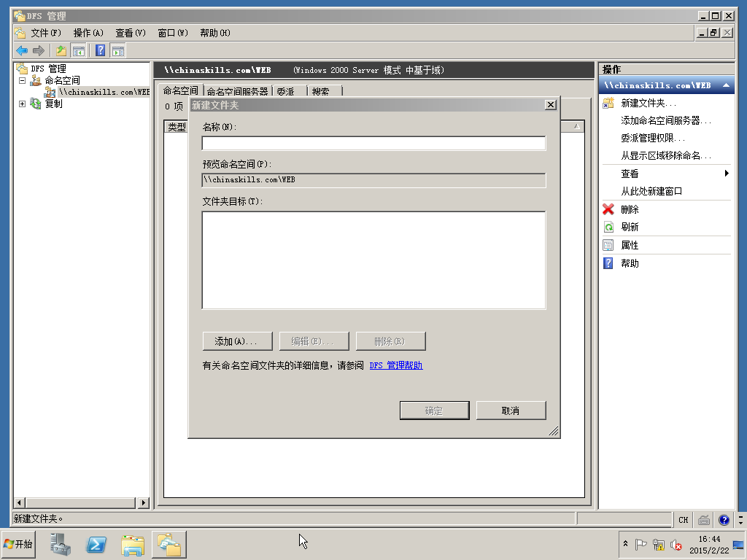Screen dimensions: 747x560
Task: Open the 帮助(H) menu
Action: 215,33
